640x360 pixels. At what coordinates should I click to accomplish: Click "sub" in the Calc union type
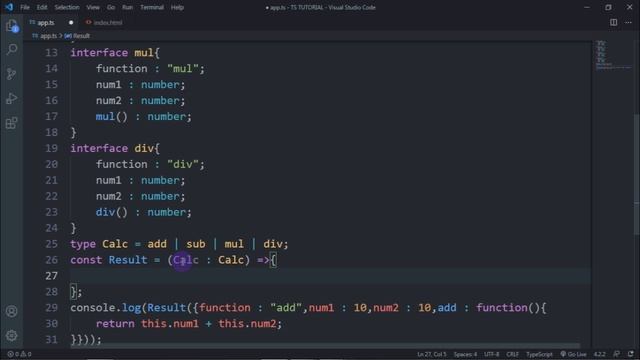click(196, 244)
